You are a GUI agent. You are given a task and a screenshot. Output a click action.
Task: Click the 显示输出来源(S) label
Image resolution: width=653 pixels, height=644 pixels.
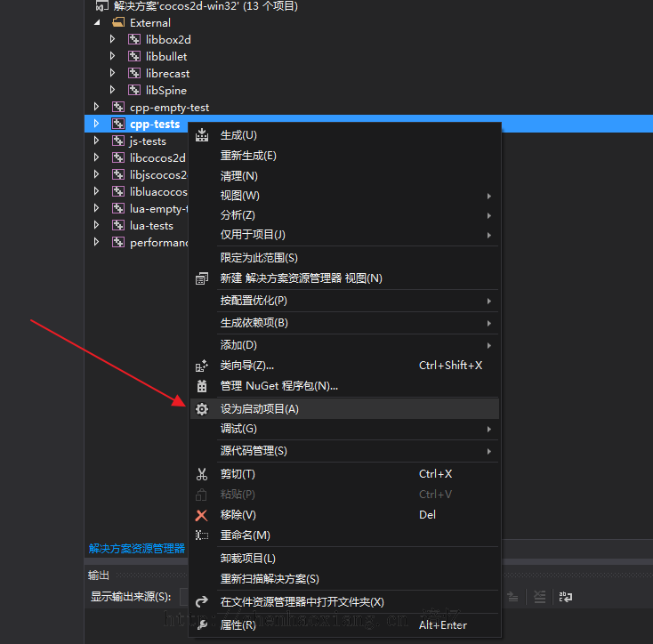(x=131, y=597)
